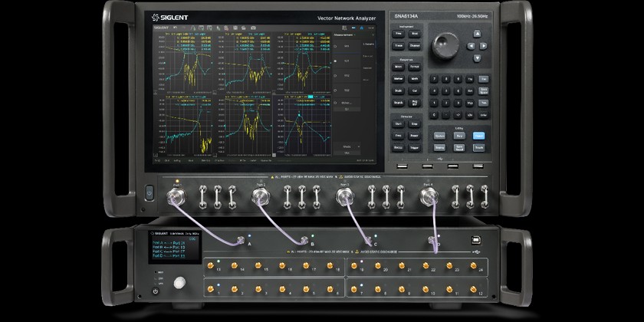Push the Esc key on keypad
This screenshot has width=644, height=322.
pos(484,79)
